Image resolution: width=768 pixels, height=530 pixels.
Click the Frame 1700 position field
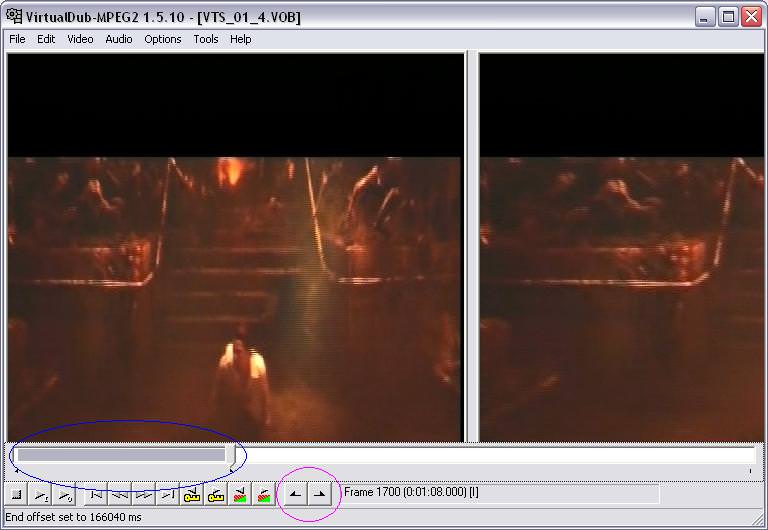501,493
